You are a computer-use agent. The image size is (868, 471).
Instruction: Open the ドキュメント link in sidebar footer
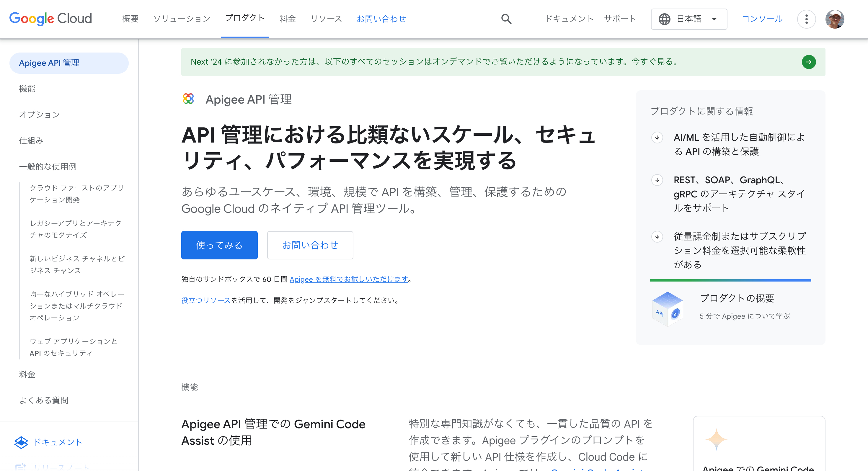(x=58, y=442)
